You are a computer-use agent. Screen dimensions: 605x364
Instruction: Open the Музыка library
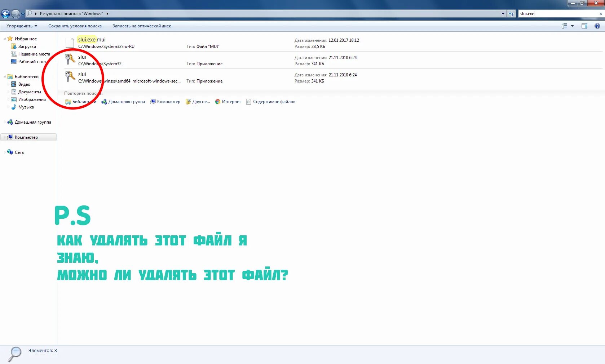click(x=26, y=107)
